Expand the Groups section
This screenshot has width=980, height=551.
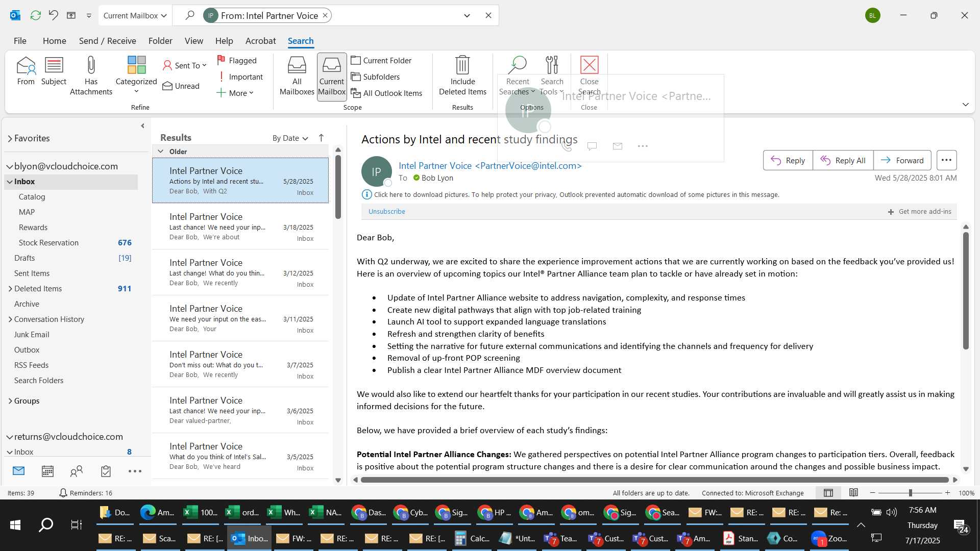click(10, 401)
